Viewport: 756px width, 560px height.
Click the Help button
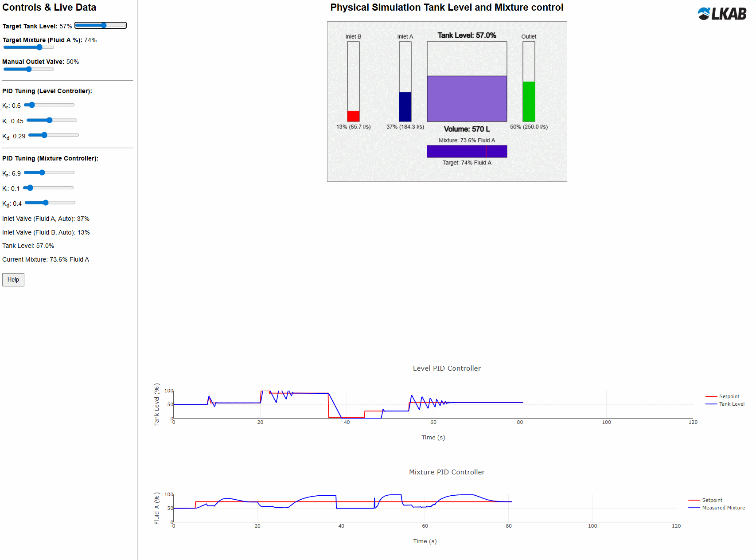13,280
